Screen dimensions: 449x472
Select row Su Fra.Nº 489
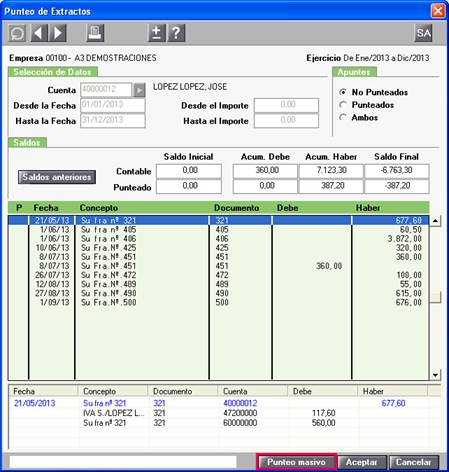(218, 284)
